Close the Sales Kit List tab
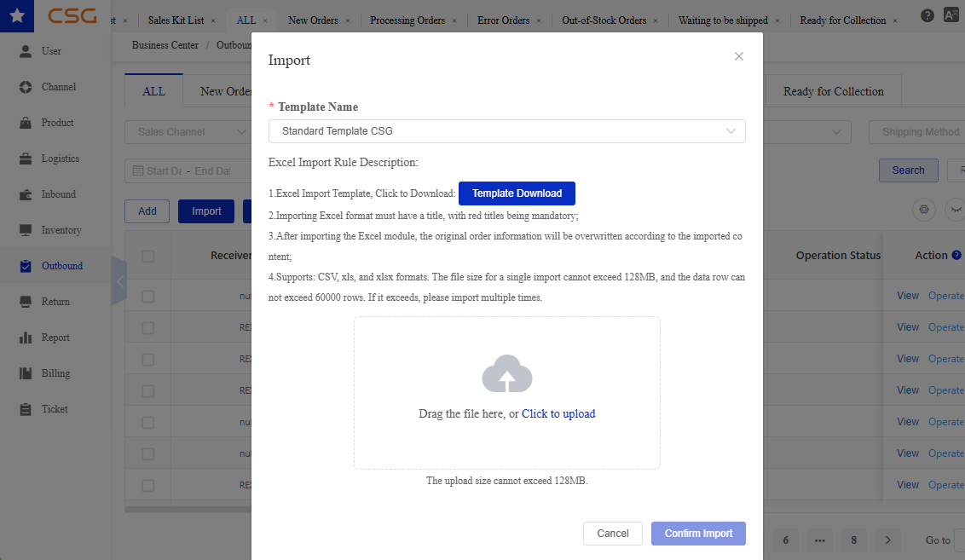This screenshot has height=560, width=965. [x=213, y=21]
